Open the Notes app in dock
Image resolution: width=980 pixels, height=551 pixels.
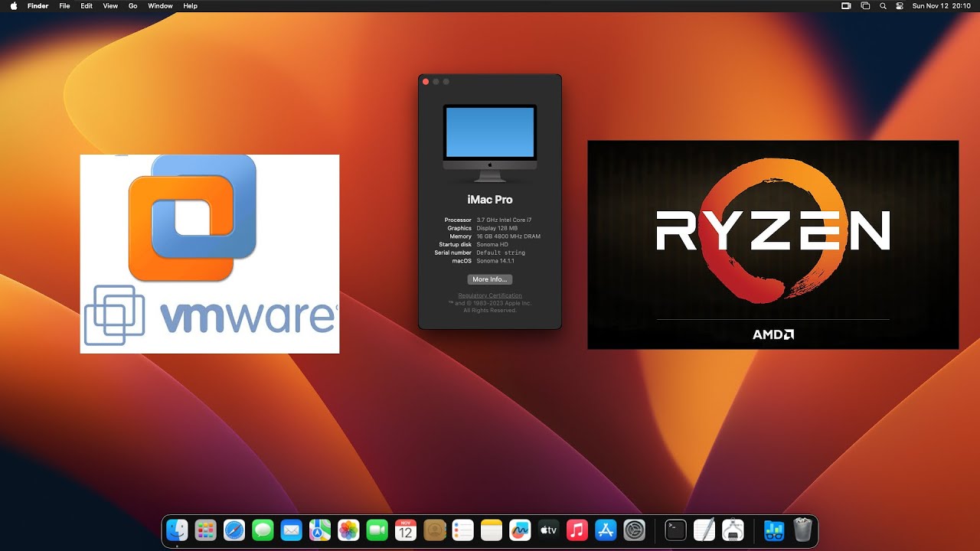(x=491, y=530)
